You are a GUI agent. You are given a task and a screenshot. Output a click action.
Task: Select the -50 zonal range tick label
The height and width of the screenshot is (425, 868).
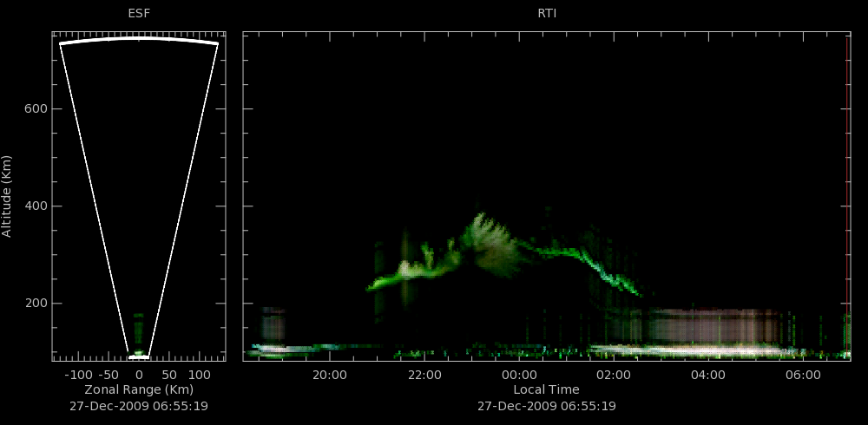point(108,376)
